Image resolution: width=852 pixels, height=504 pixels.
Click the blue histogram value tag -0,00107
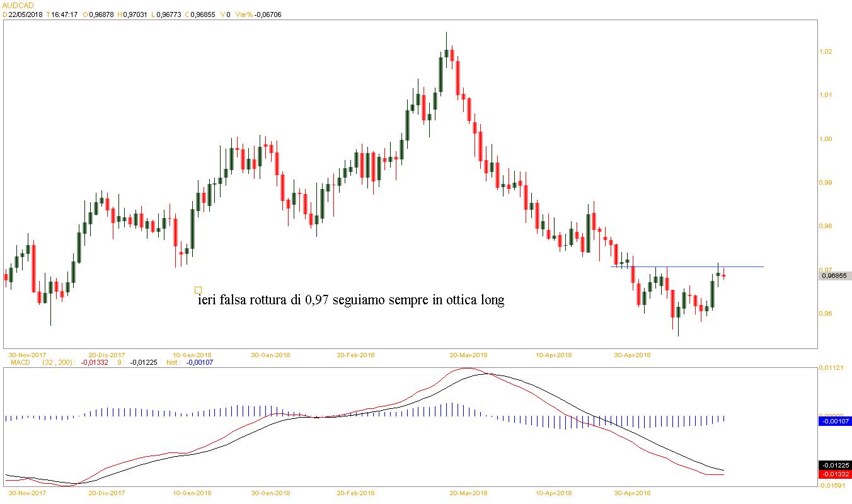[834, 421]
